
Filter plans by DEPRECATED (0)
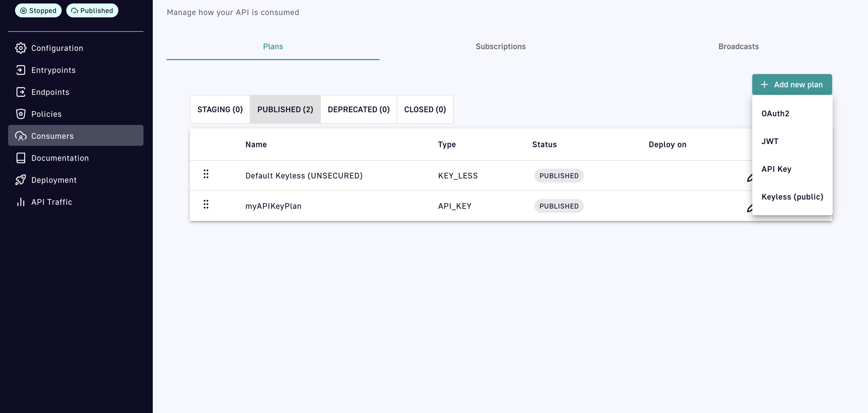point(358,109)
